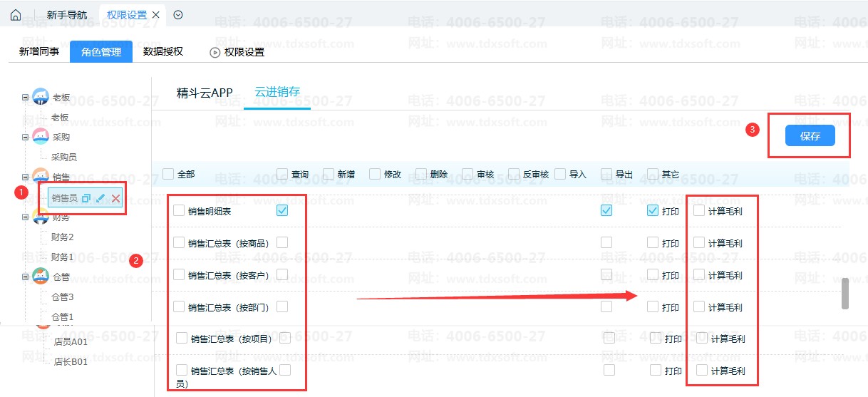Tick the 导入 header checkbox
This screenshot has width=868, height=397.
click(560, 173)
